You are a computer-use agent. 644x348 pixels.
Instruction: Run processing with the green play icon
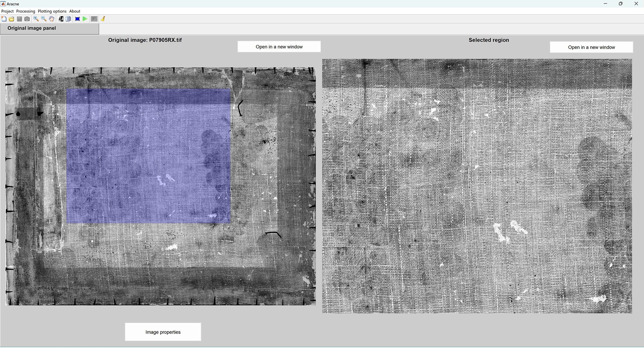85,19
